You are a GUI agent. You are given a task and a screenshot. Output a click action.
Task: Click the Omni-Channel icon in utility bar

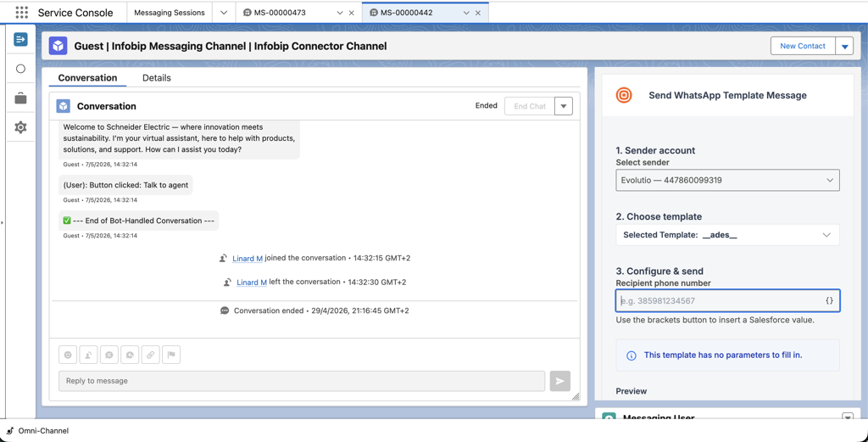(9, 430)
